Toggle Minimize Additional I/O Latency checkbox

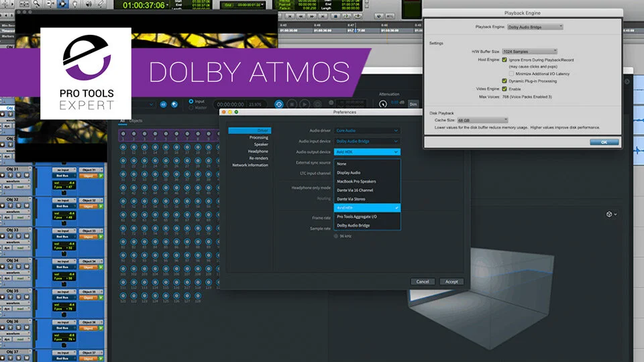coord(511,74)
